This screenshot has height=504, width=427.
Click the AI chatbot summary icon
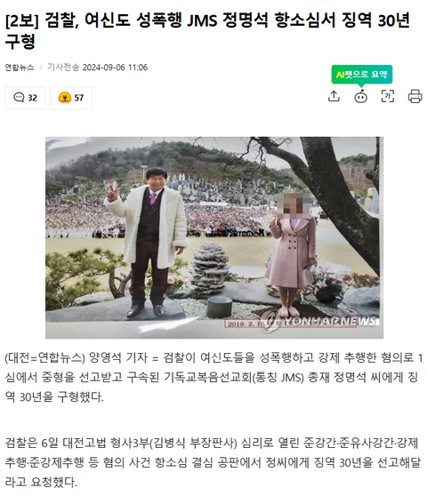[x=360, y=96]
